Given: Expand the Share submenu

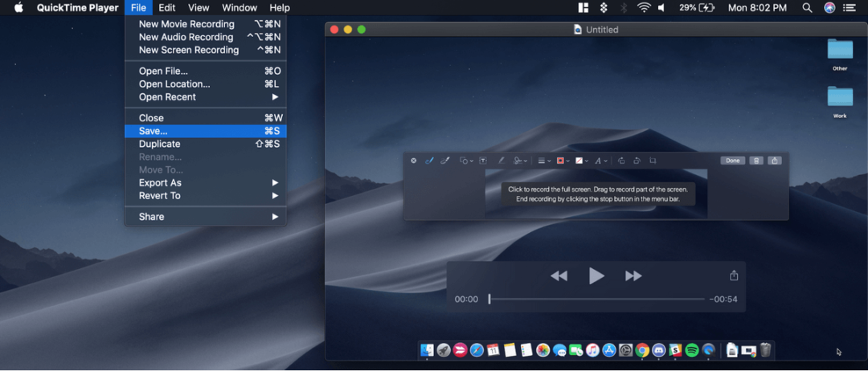Looking at the screenshot, I should click(206, 217).
